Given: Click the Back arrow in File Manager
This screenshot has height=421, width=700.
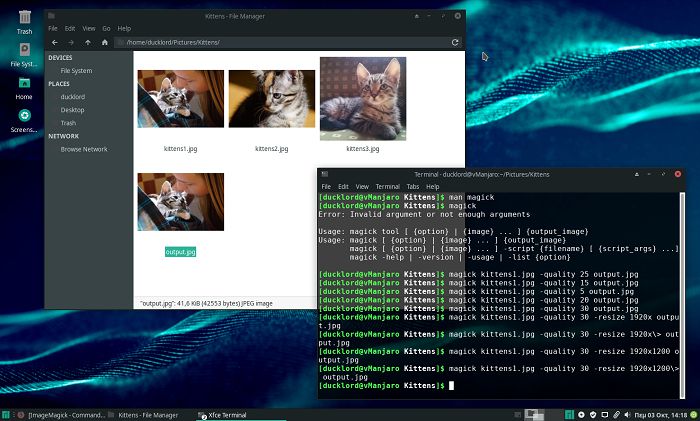Looking at the screenshot, I should pyautogui.click(x=54, y=43).
